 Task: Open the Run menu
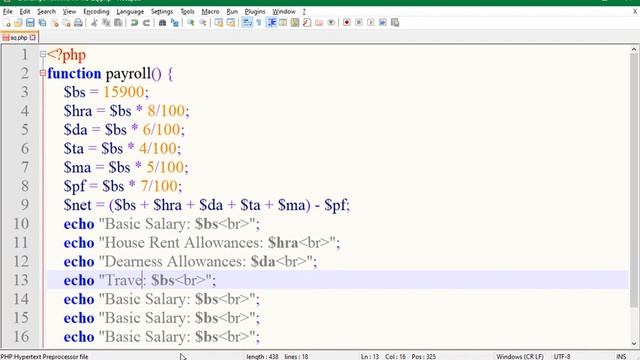pyautogui.click(x=232, y=11)
